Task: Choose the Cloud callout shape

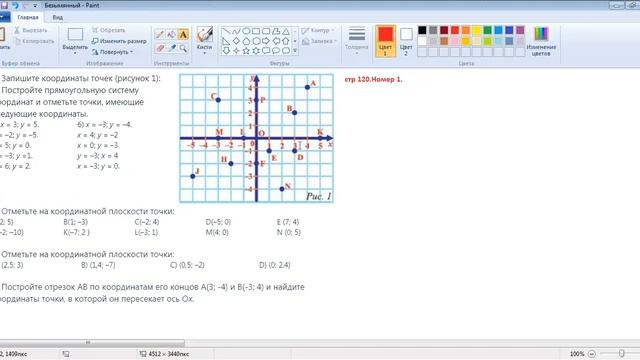Action: coord(286,51)
